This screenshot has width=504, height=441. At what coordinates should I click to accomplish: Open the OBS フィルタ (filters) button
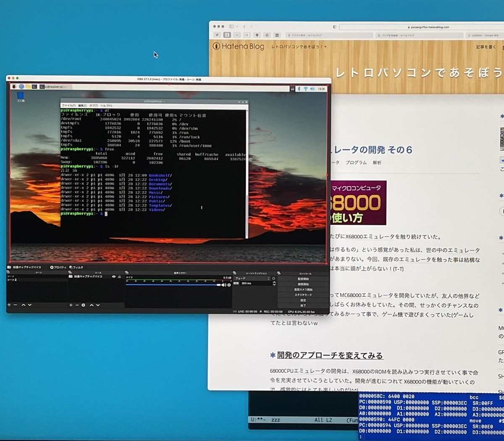coord(76,267)
